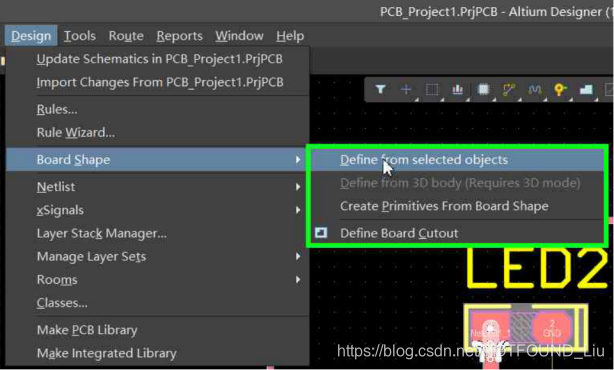The height and width of the screenshot is (370, 614).
Task: Expand the xSignals submenu arrow
Action: tap(298, 210)
